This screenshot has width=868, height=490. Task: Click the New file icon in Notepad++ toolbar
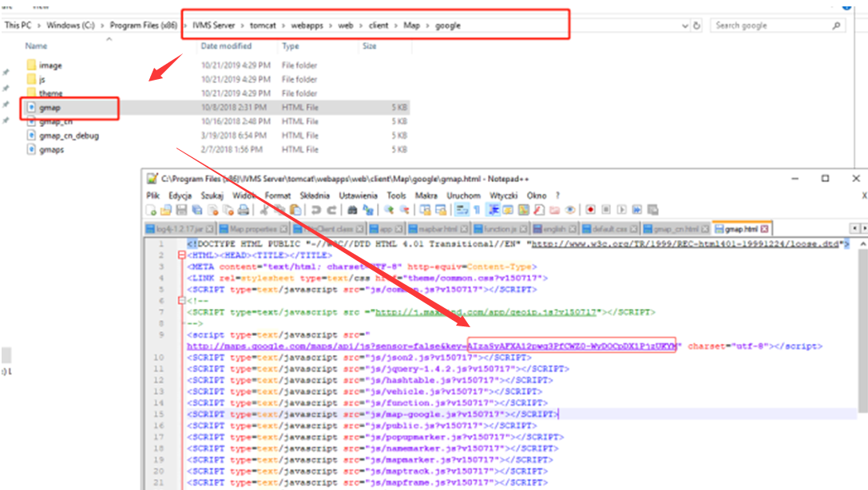point(151,210)
